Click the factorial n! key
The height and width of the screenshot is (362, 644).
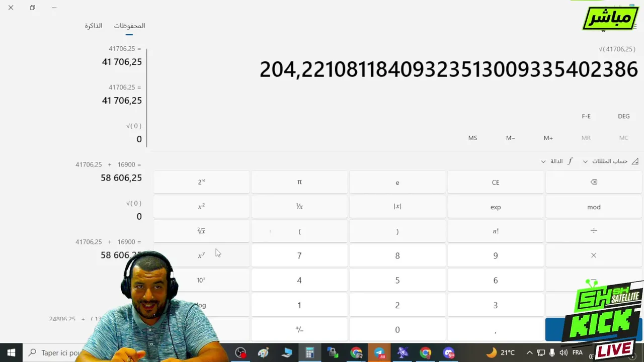click(496, 231)
